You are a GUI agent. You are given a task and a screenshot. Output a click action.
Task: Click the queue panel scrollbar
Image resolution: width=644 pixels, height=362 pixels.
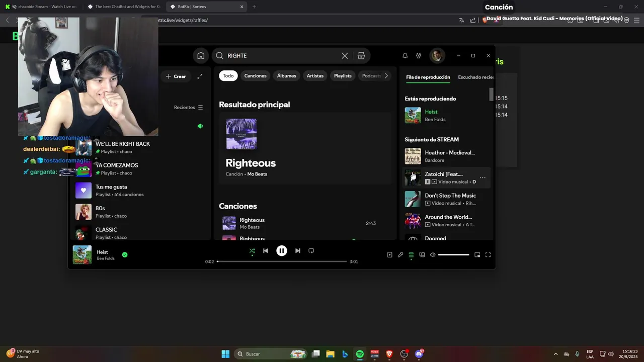point(492,95)
